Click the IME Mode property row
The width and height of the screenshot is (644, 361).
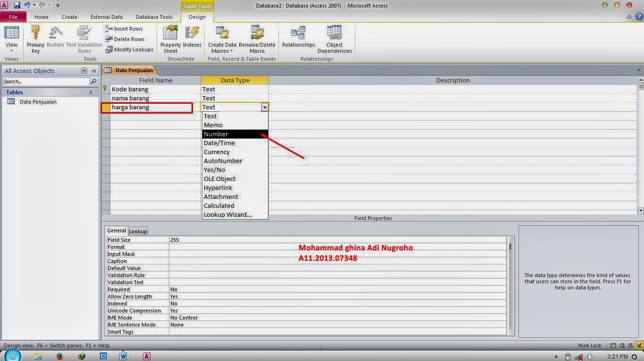(x=307, y=318)
